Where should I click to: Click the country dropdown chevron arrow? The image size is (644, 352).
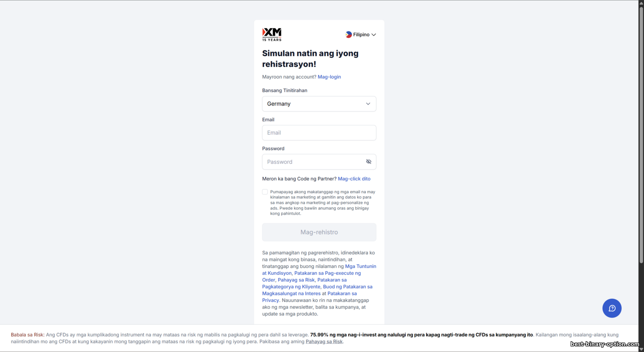click(x=368, y=104)
